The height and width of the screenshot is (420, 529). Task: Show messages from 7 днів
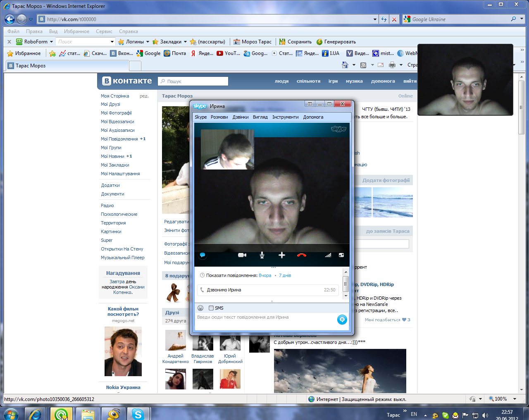click(285, 275)
